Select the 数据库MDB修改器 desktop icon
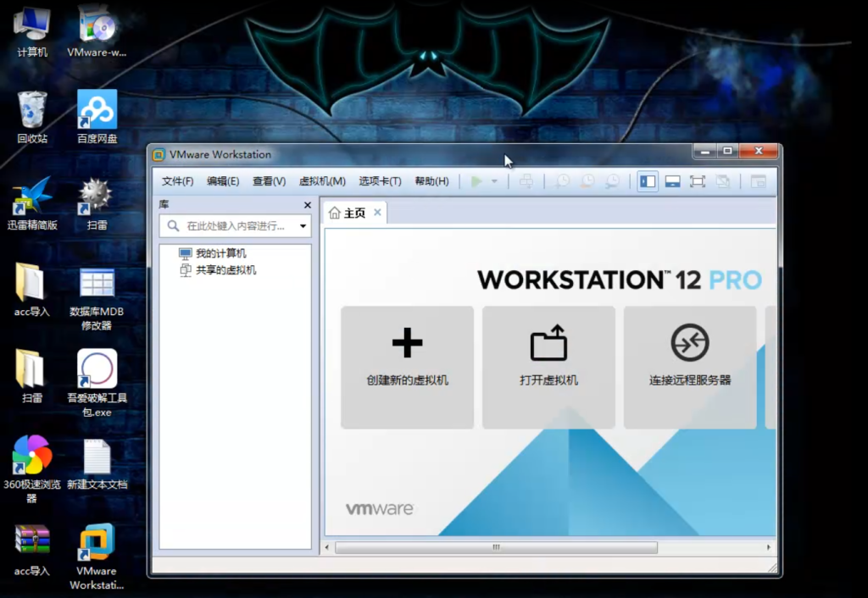The width and height of the screenshot is (868, 598). (x=97, y=297)
